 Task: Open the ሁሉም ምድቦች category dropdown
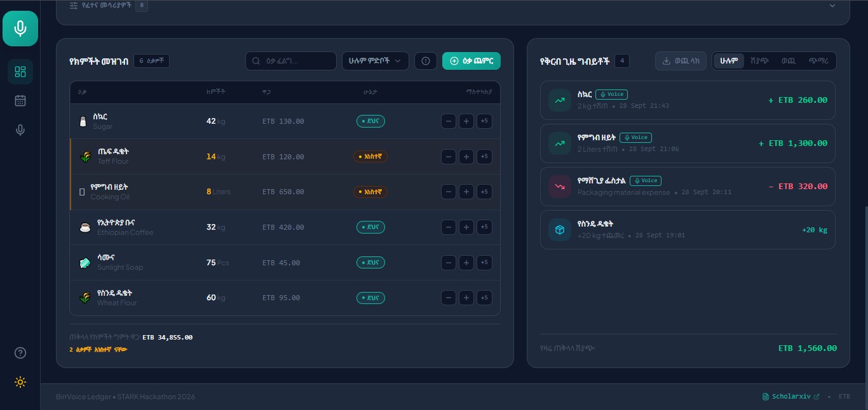click(x=375, y=61)
